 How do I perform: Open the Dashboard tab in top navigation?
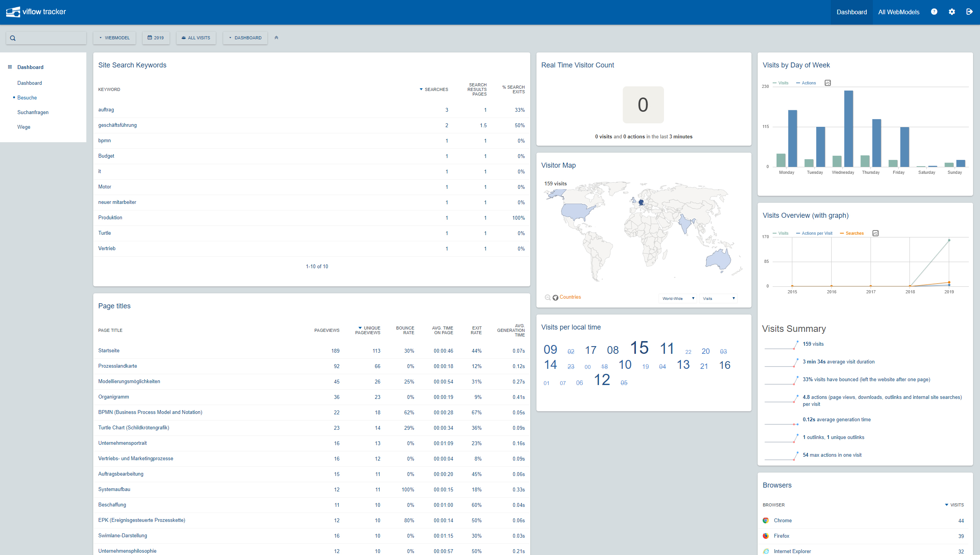(x=852, y=12)
